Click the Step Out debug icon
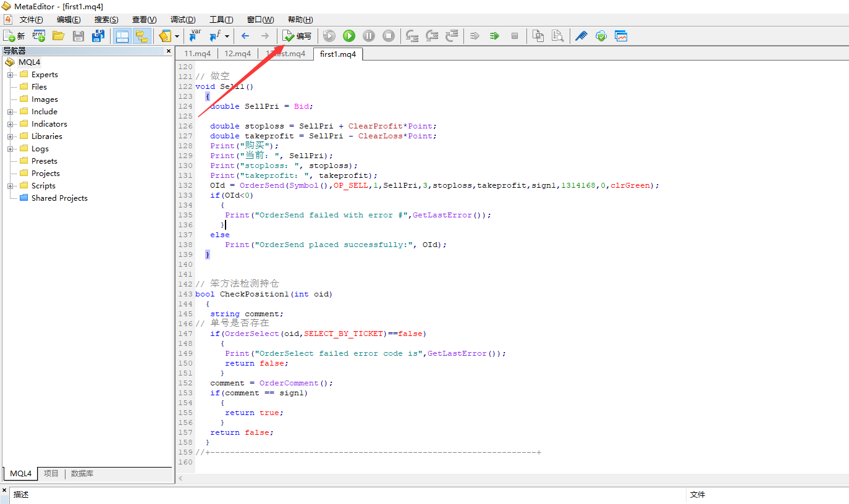The width and height of the screenshot is (849, 504). (452, 36)
